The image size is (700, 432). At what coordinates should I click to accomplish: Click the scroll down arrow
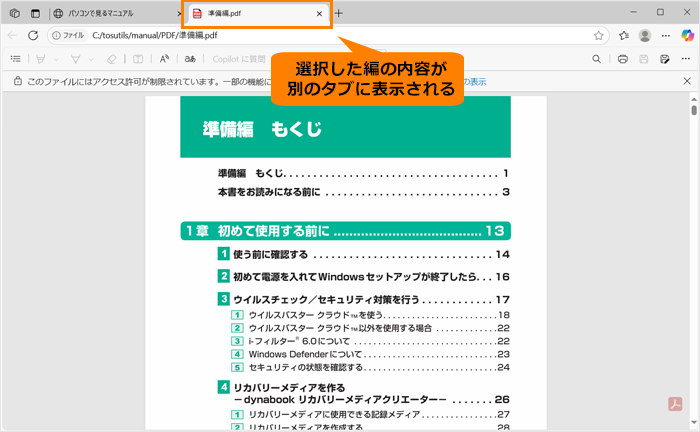click(x=694, y=423)
